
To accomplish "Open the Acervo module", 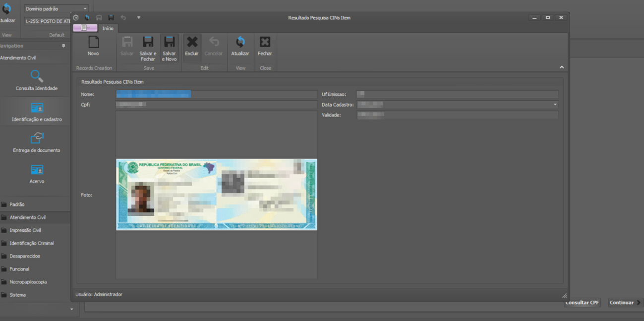I will (37, 174).
